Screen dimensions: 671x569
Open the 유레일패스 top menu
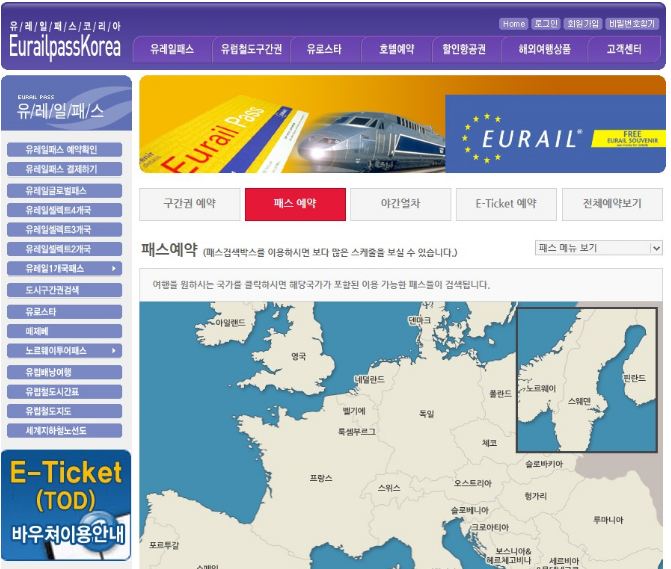172,49
